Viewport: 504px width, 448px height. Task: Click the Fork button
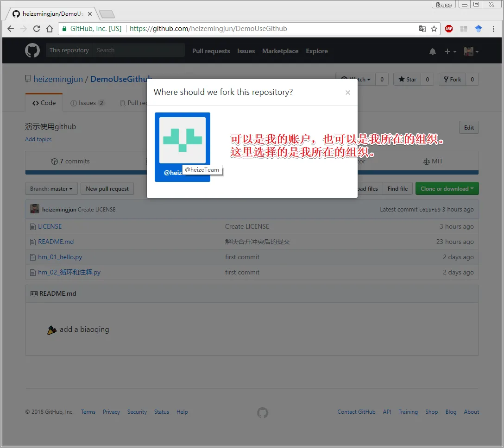pos(452,79)
